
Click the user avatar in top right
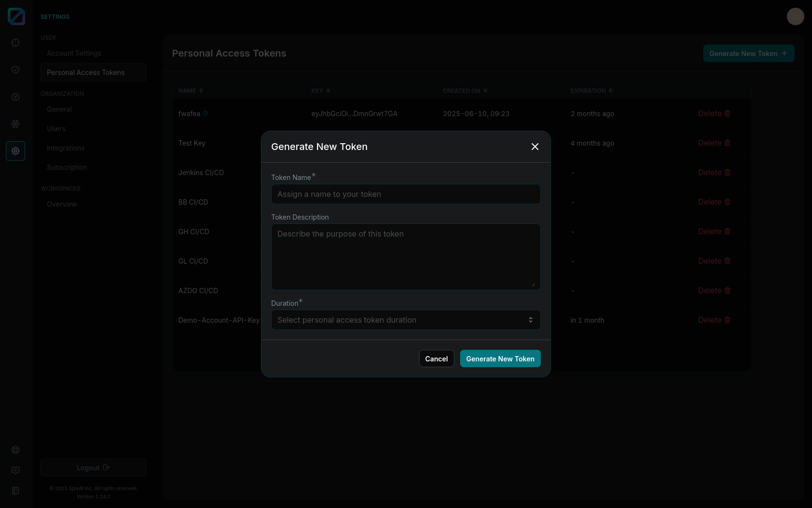[x=795, y=16]
